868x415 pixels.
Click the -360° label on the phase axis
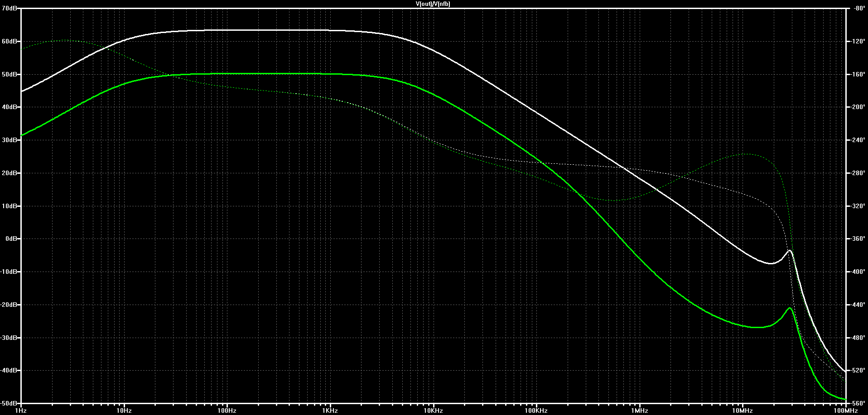[857, 239]
